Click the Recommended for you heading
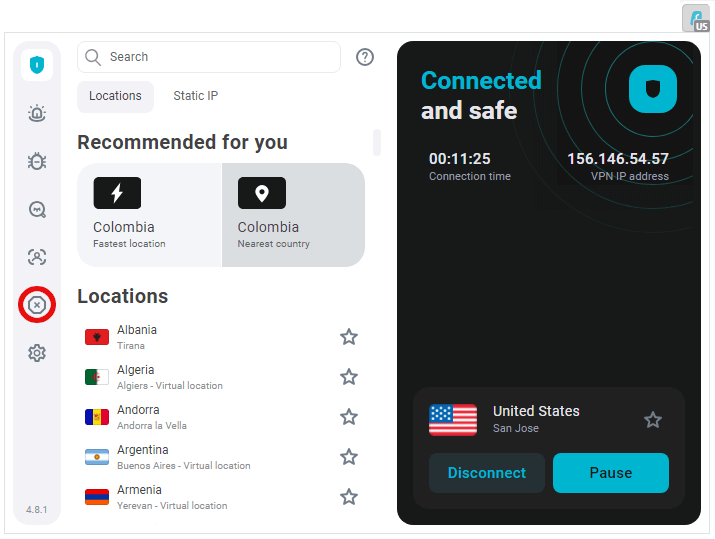The image size is (715, 539). pyautogui.click(x=182, y=142)
